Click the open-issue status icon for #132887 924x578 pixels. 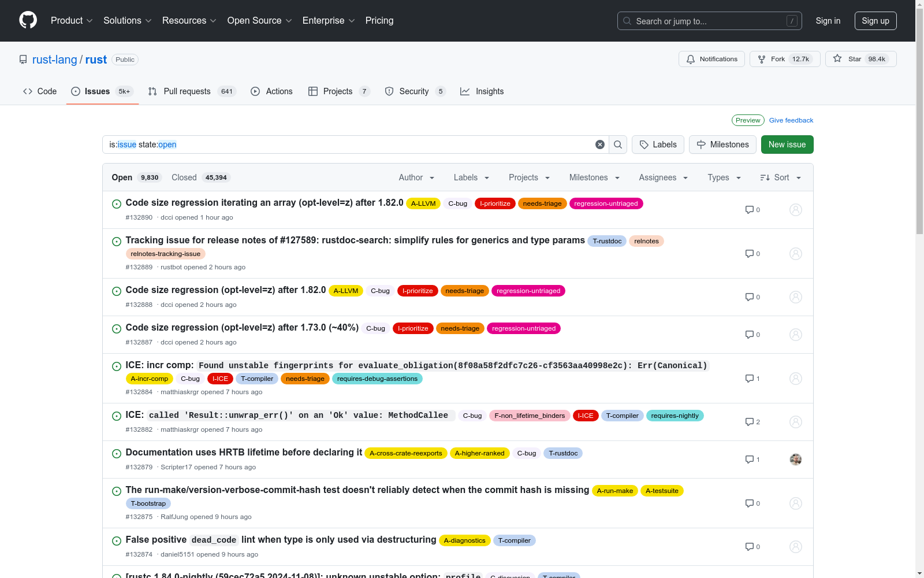[x=116, y=328]
